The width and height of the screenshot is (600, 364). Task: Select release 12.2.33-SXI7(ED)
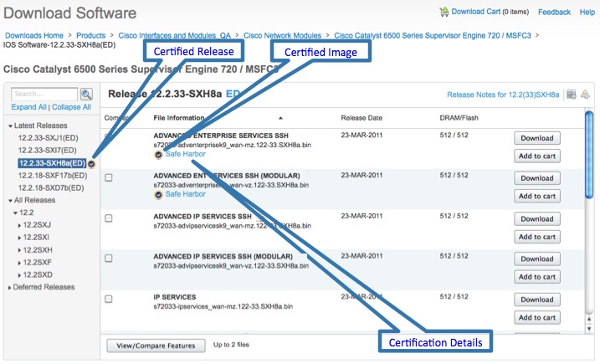pos(47,151)
